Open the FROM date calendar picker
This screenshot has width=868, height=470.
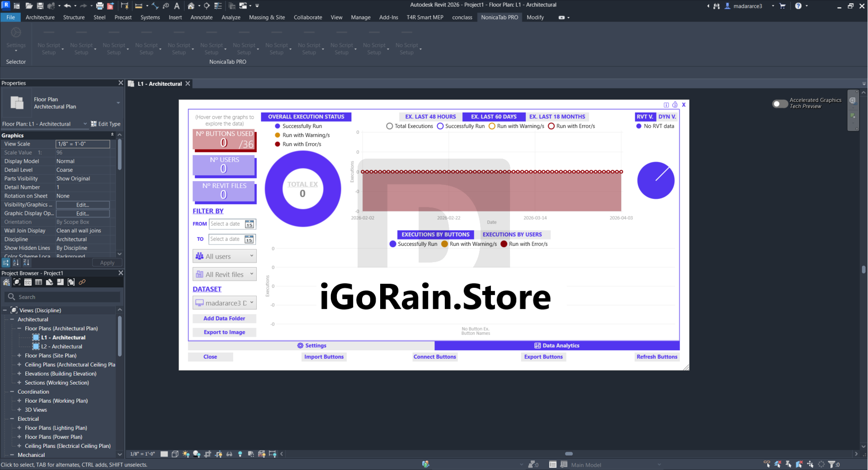point(250,224)
